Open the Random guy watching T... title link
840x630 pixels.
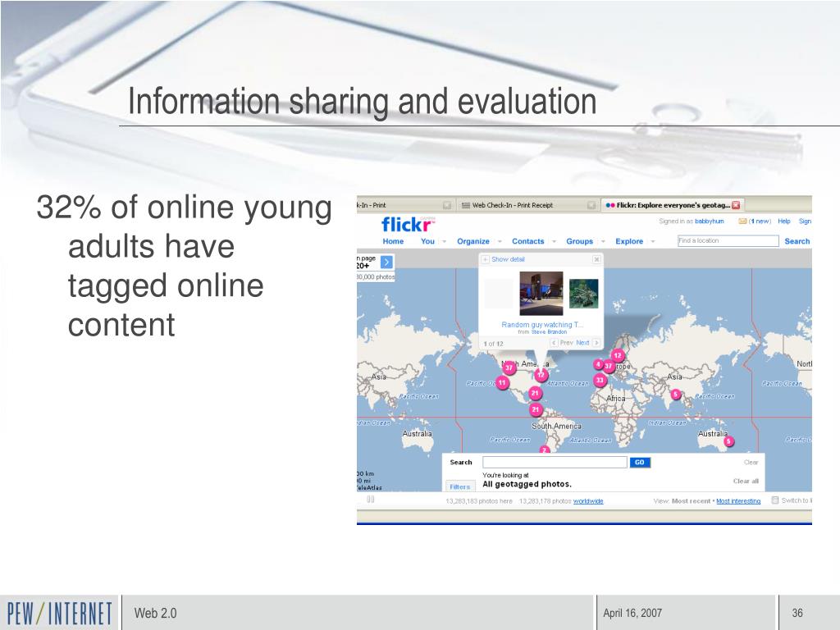click(542, 325)
